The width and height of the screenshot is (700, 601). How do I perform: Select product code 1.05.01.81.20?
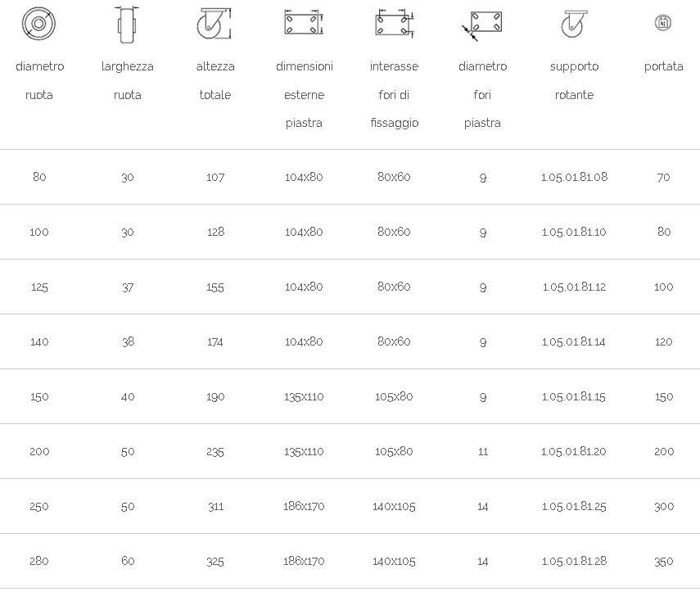click(574, 451)
